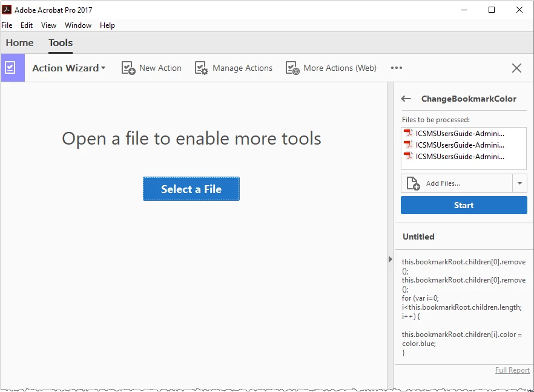Click the Action Wizard purple tool icon
The height and width of the screenshot is (392, 534).
tap(13, 68)
